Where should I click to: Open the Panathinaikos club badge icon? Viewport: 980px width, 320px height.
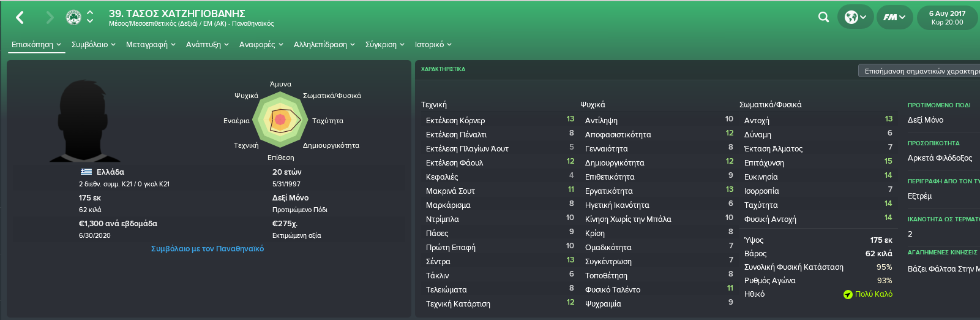[73, 17]
